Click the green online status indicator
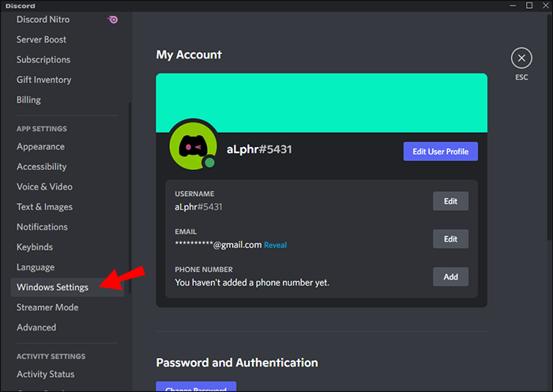 [x=209, y=164]
